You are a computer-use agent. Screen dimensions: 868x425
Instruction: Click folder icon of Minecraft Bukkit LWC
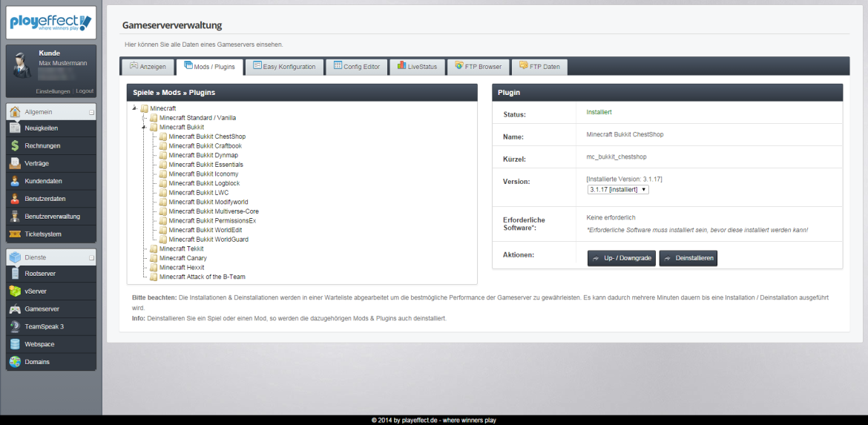click(x=162, y=193)
